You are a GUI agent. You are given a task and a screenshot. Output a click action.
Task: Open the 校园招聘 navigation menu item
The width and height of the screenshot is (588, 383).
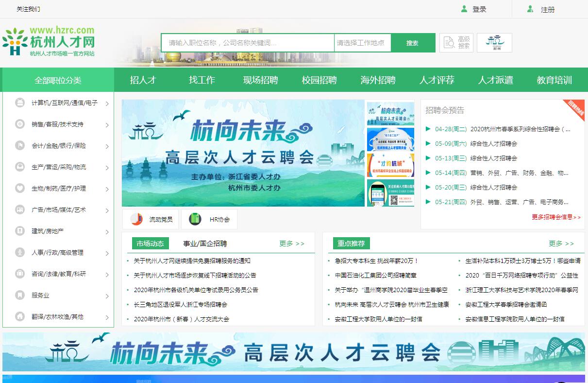pyautogui.click(x=319, y=80)
